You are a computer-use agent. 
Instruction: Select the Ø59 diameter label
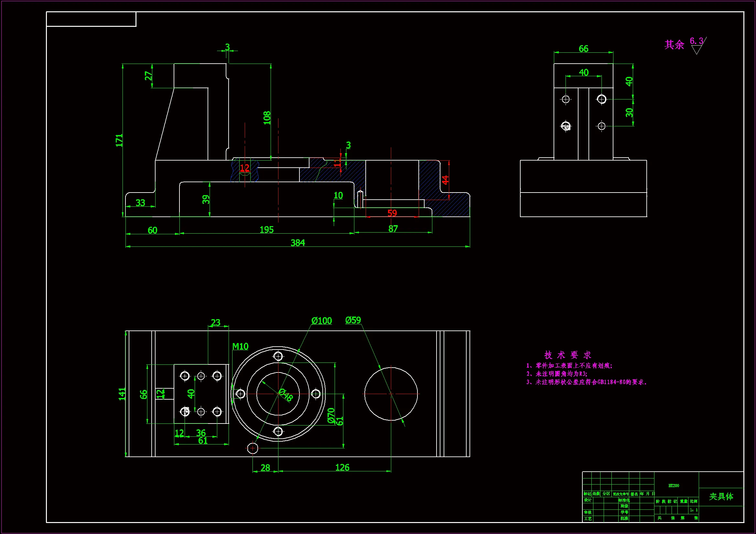(353, 320)
